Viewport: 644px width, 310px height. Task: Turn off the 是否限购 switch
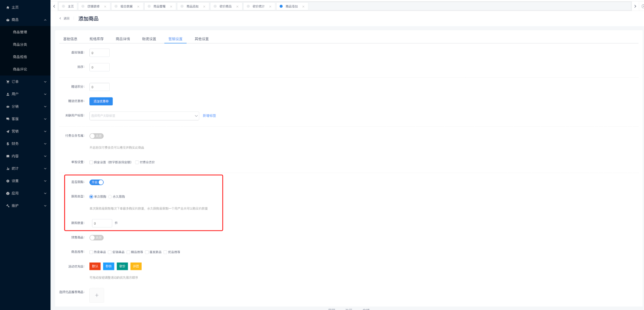[97, 182]
